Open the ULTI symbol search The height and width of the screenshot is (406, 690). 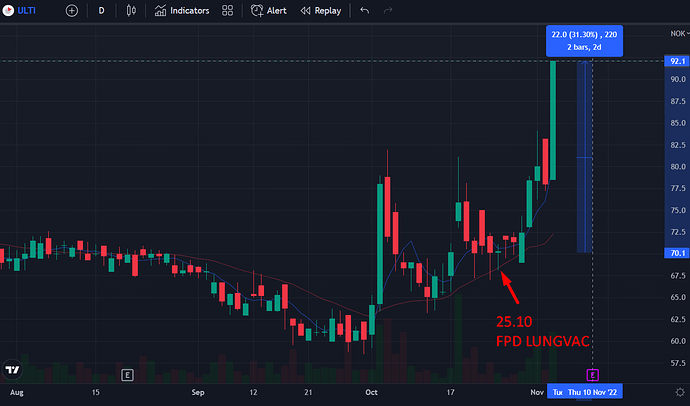[x=19, y=11]
